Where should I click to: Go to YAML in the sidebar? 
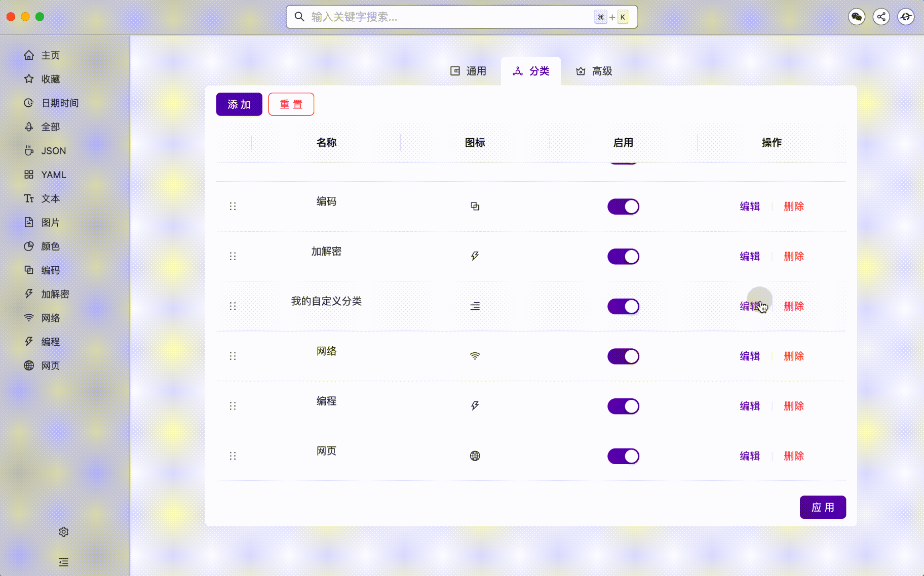(53, 175)
